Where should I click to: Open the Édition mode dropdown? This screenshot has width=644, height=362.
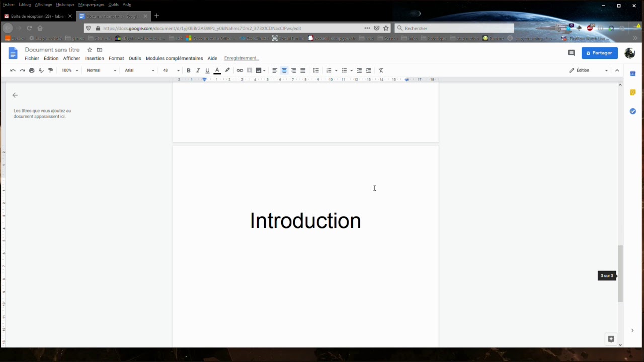tap(589, 70)
